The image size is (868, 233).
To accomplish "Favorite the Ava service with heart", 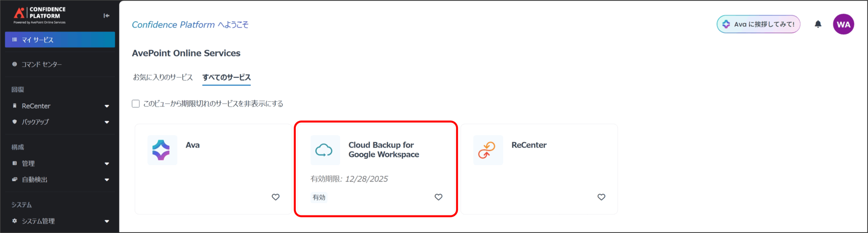I will click(x=275, y=197).
